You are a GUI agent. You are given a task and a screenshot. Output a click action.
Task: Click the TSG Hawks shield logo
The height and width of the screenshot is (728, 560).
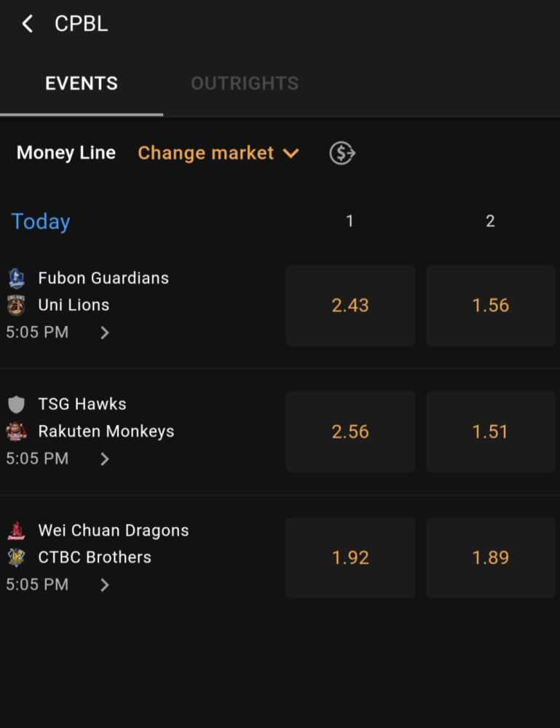pyautogui.click(x=16, y=404)
